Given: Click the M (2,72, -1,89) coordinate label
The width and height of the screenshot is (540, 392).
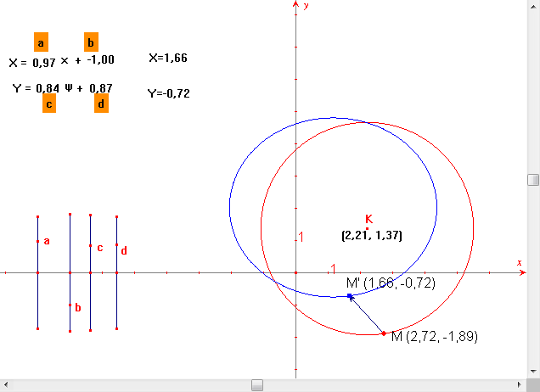Looking at the screenshot, I should click(435, 337).
